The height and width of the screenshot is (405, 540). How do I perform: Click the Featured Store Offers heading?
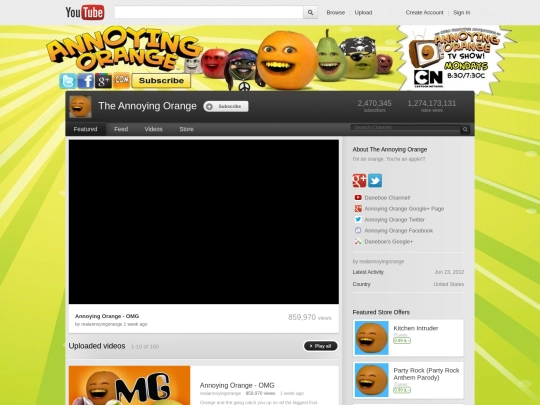tap(381, 312)
